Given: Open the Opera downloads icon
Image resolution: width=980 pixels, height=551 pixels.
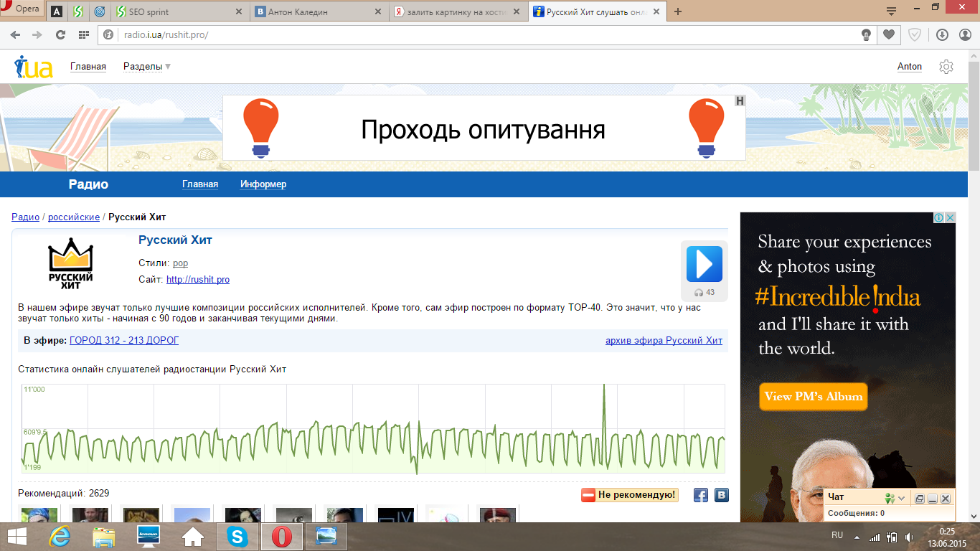Looking at the screenshot, I should 943,34.
